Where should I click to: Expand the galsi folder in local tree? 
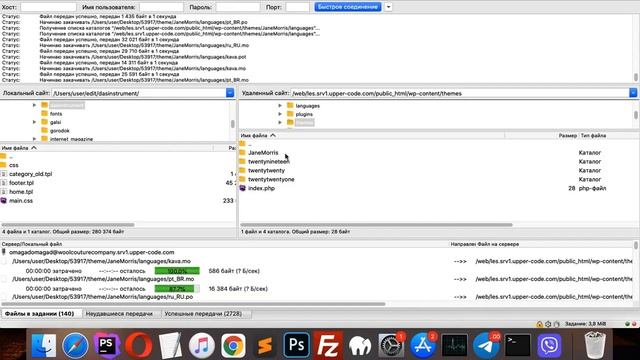34,122
